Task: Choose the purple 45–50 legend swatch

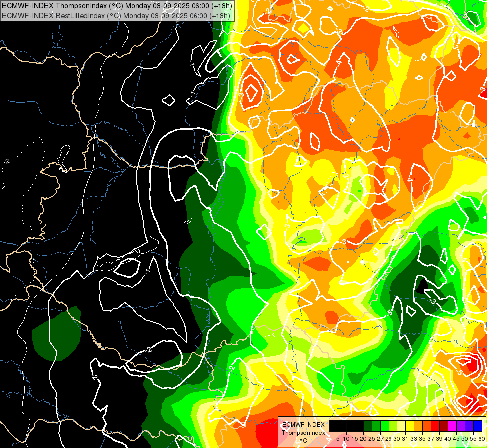Action: pyautogui.click(x=461, y=426)
